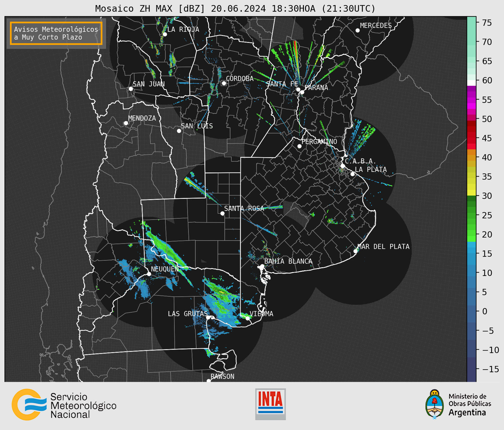Click the Servicio Meteorológico Nacional text
Viewport: 504px width, 430px height.
coord(83,406)
